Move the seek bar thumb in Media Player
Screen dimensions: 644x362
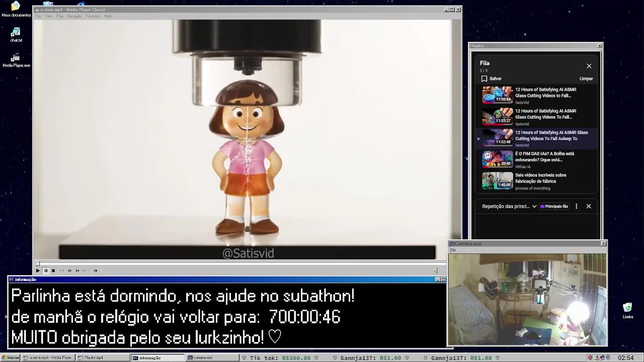37,263
